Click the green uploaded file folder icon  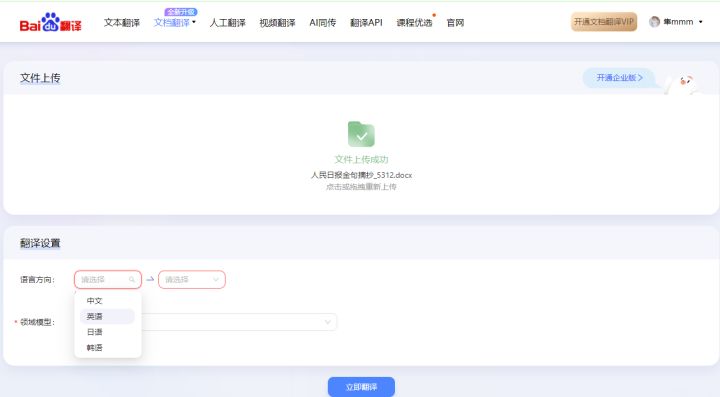pos(361,134)
